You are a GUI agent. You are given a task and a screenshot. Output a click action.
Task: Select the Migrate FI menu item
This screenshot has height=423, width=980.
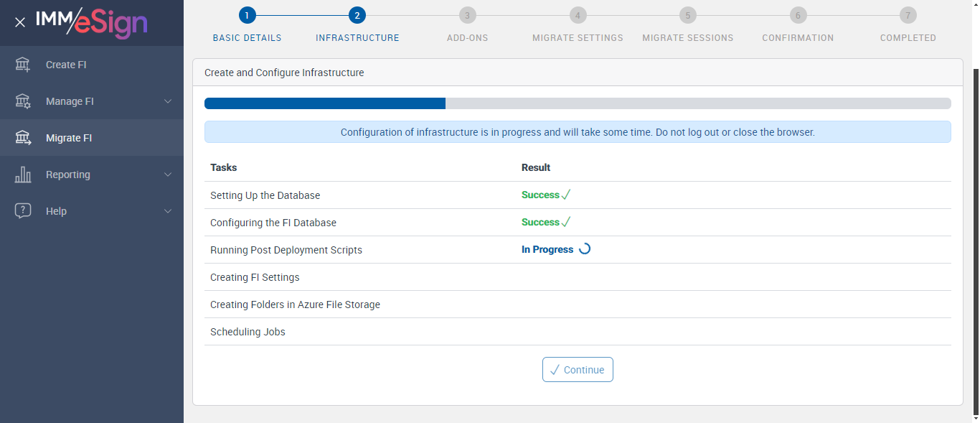(x=92, y=138)
